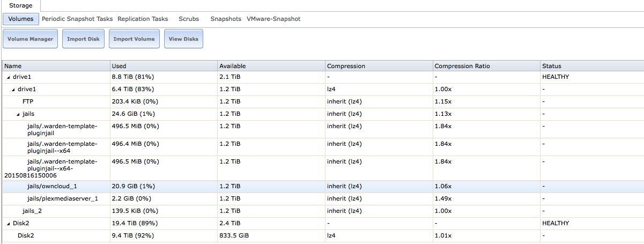Screen dimensions: 644x244
Task: Collapse the top-level drive1 volume
Action: [x=8, y=77]
